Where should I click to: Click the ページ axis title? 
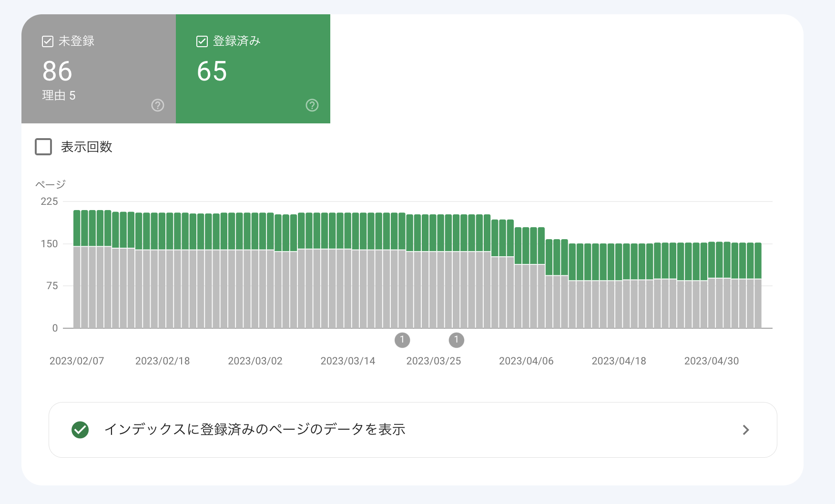pyautogui.click(x=51, y=184)
